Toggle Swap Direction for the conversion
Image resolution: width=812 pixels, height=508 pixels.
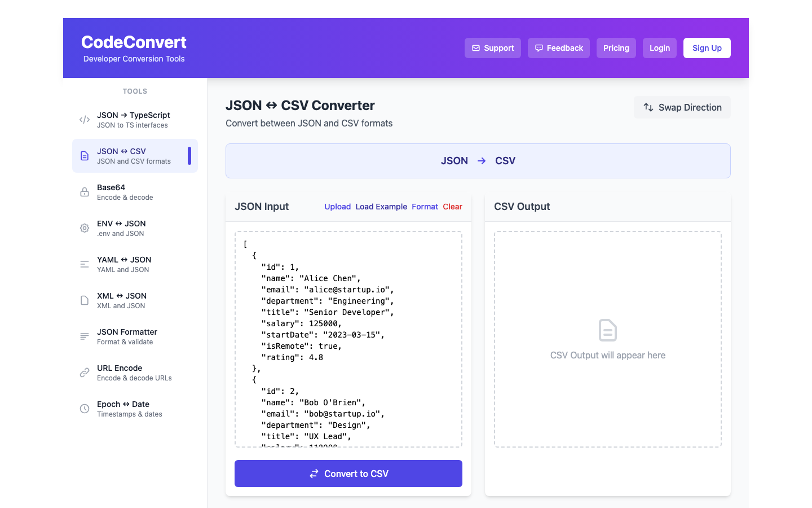pos(682,107)
